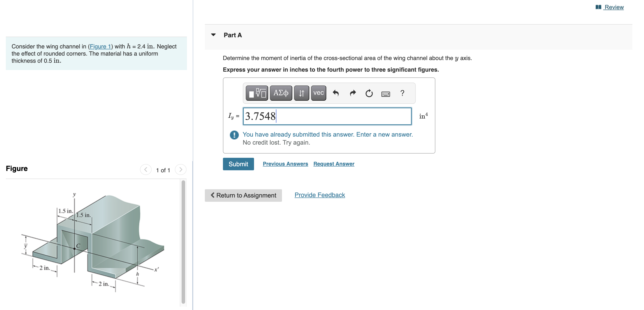Reset the answer field with the reset icon
Screen dimensions: 644x310
[x=369, y=93]
